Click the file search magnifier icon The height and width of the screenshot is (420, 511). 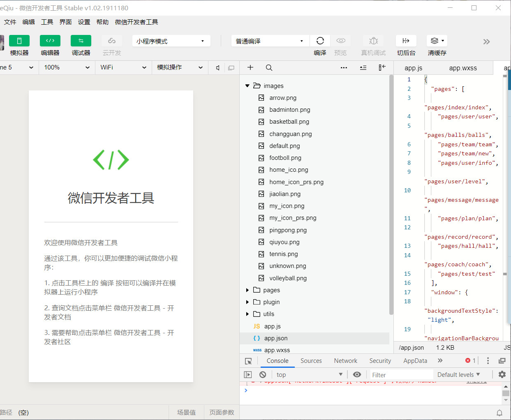[x=269, y=67]
